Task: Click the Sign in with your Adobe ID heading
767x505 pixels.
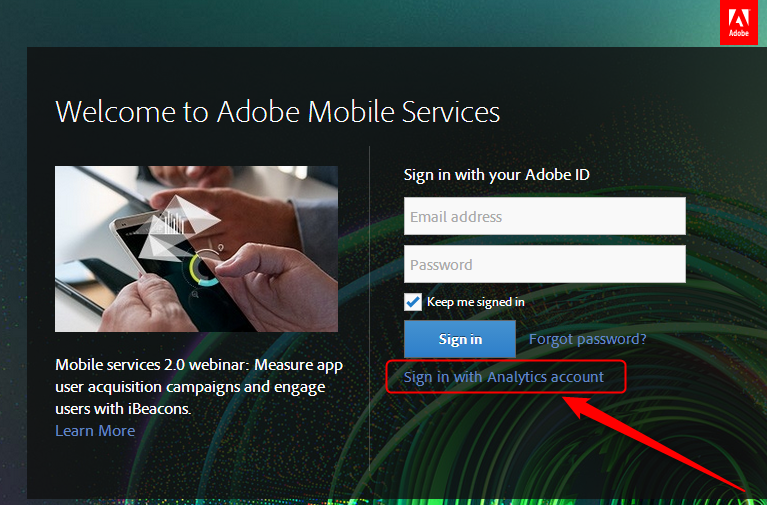Action: [496, 175]
